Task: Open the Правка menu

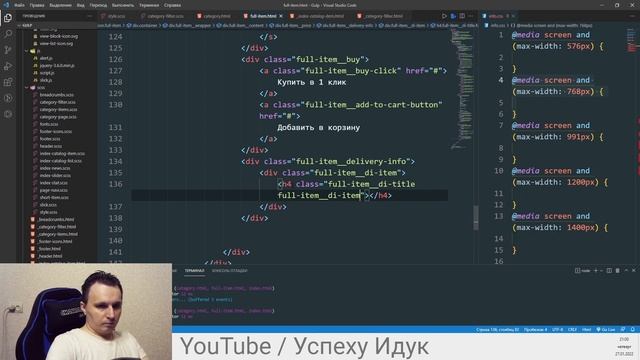Action: pyautogui.click(x=37, y=5)
